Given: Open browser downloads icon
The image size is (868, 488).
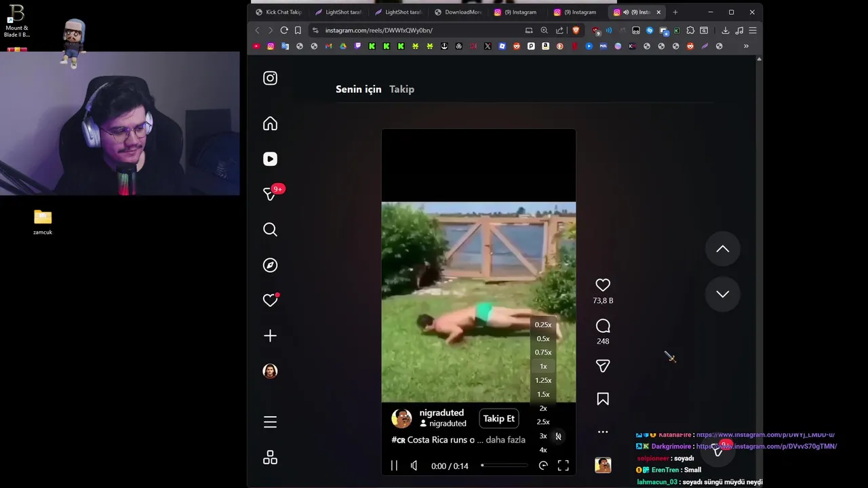Looking at the screenshot, I should point(725,30).
